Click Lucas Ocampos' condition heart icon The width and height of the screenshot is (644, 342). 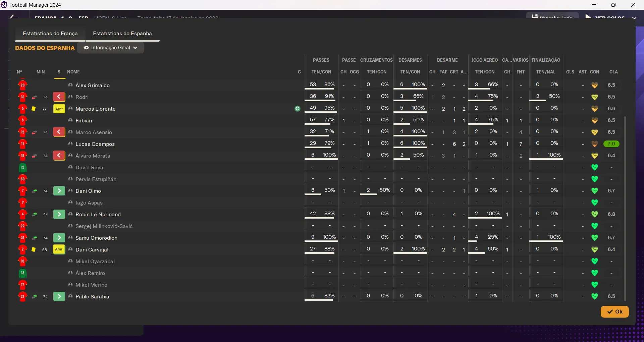(595, 144)
